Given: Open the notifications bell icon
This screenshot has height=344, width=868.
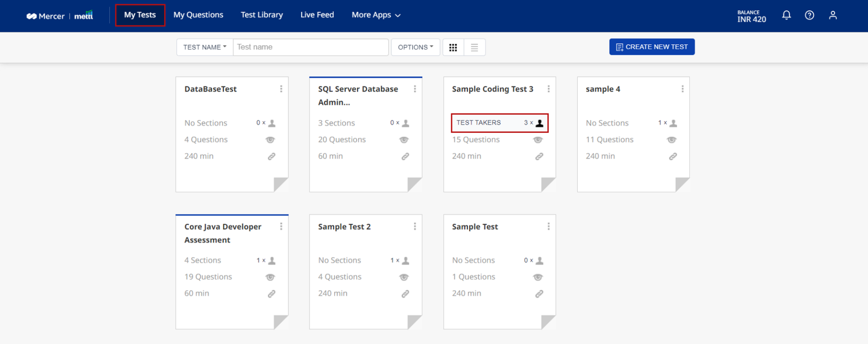Looking at the screenshot, I should point(786,15).
